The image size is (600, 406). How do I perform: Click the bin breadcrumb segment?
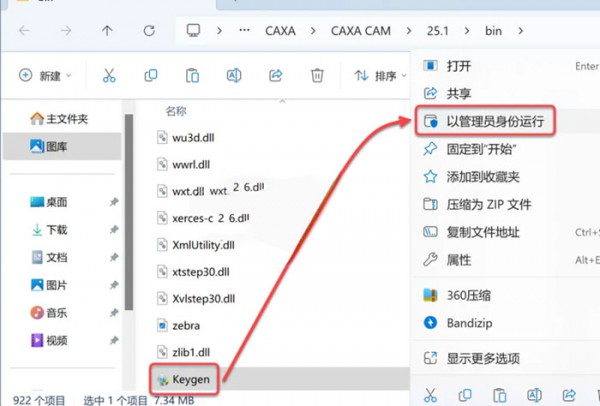pyautogui.click(x=493, y=31)
